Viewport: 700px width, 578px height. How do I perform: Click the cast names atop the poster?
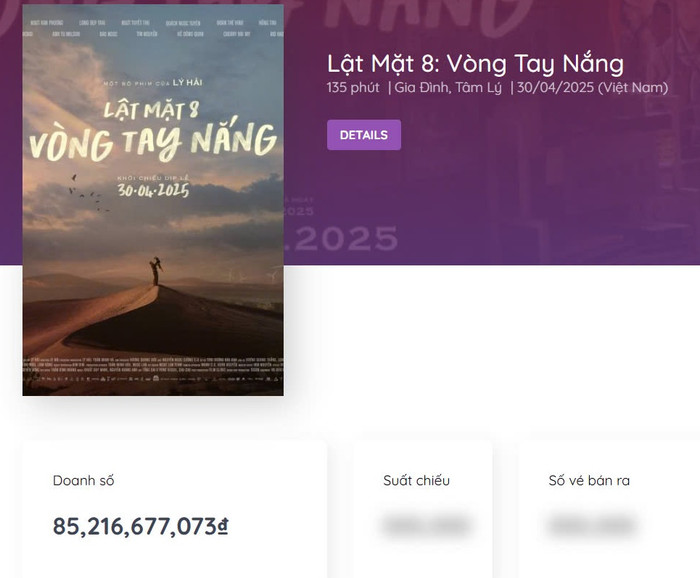pyautogui.click(x=153, y=26)
